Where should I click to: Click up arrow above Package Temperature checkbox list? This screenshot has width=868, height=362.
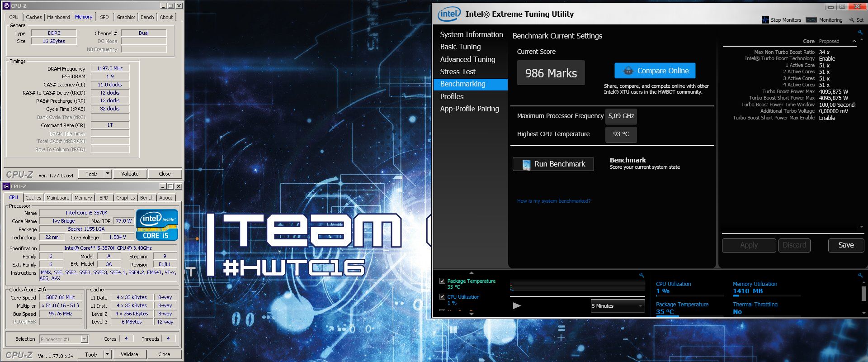471,273
